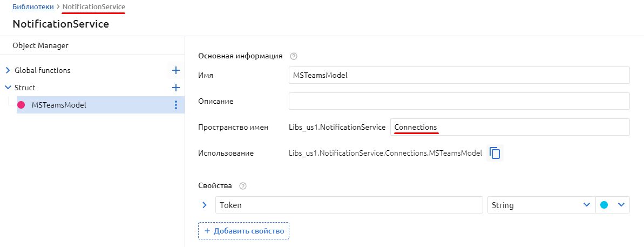Click the help icon beside Основная информация

pos(294,56)
